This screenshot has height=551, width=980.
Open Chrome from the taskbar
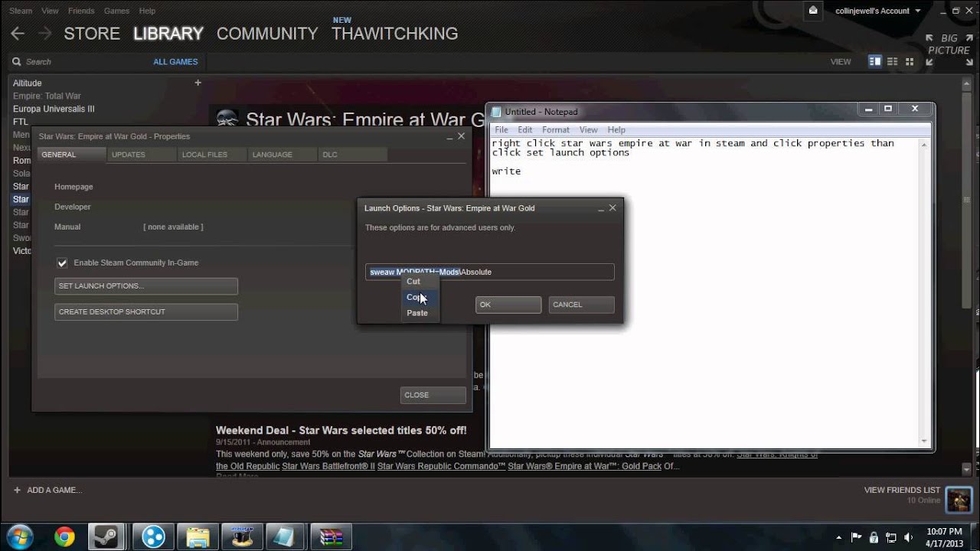[64, 536]
